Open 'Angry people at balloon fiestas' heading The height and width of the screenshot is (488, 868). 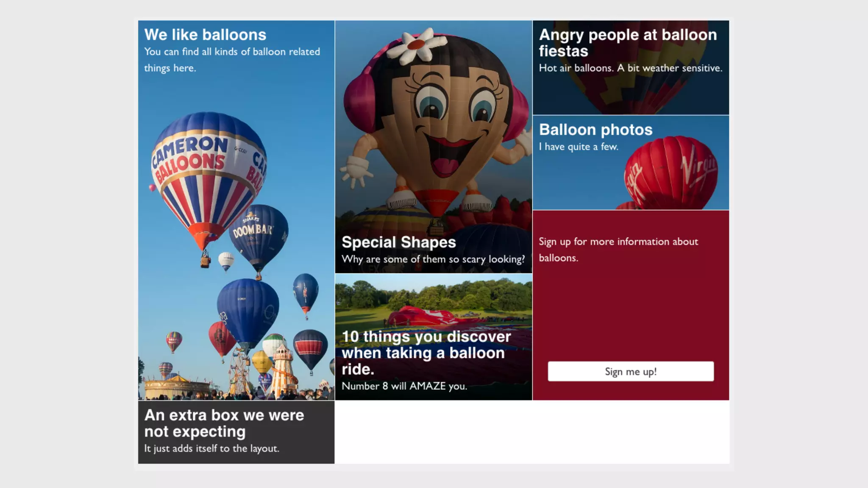pyautogui.click(x=627, y=42)
